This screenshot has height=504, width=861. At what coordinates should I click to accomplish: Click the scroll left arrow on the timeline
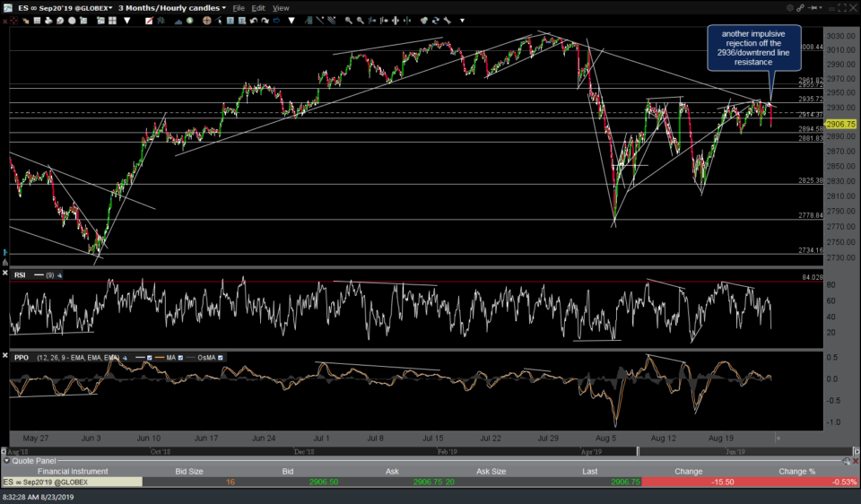pos(4,451)
